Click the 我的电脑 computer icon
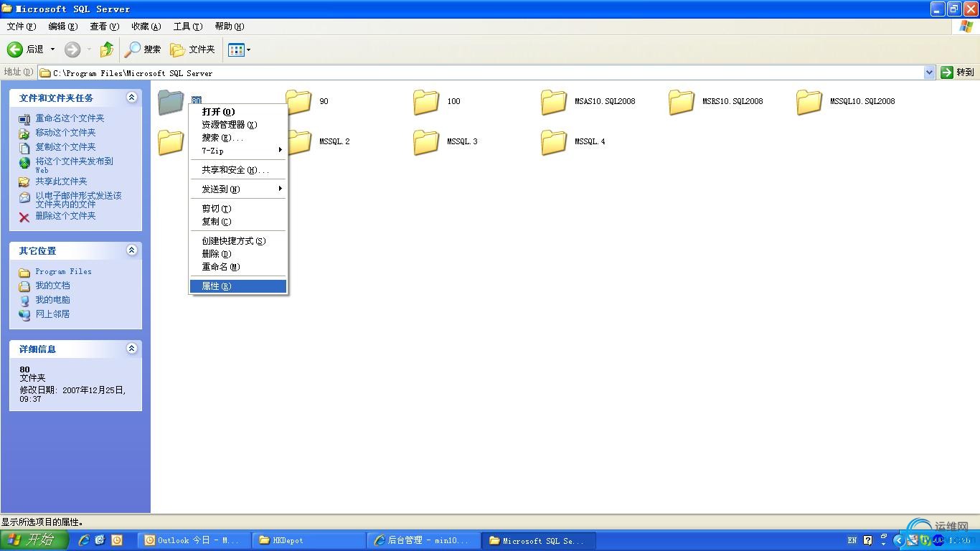Screen dimensions: 980x551 tap(24, 301)
